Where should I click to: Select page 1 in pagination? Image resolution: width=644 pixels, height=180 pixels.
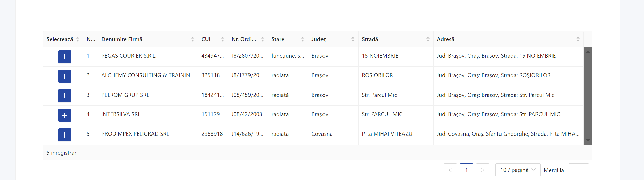point(466,170)
